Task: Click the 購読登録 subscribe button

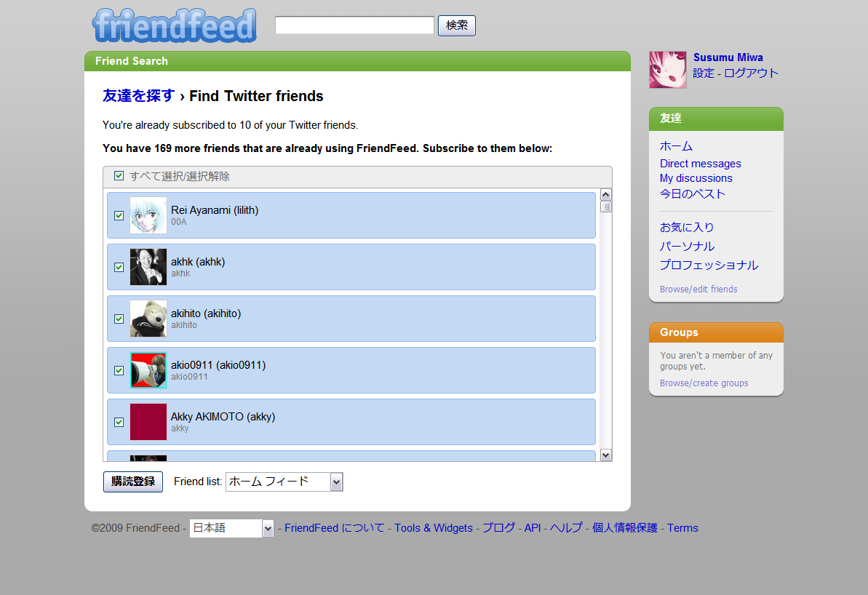Action: (133, 482)
